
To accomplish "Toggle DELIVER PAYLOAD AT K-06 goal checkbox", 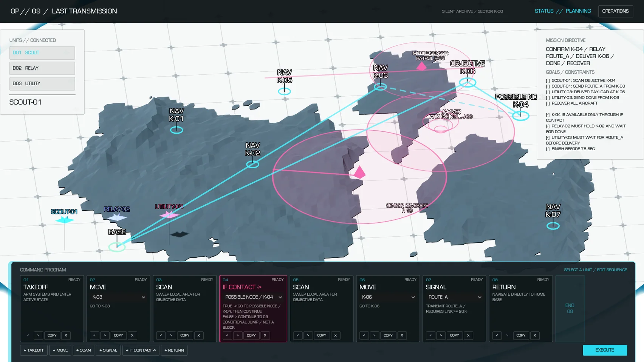I will 548,92.
